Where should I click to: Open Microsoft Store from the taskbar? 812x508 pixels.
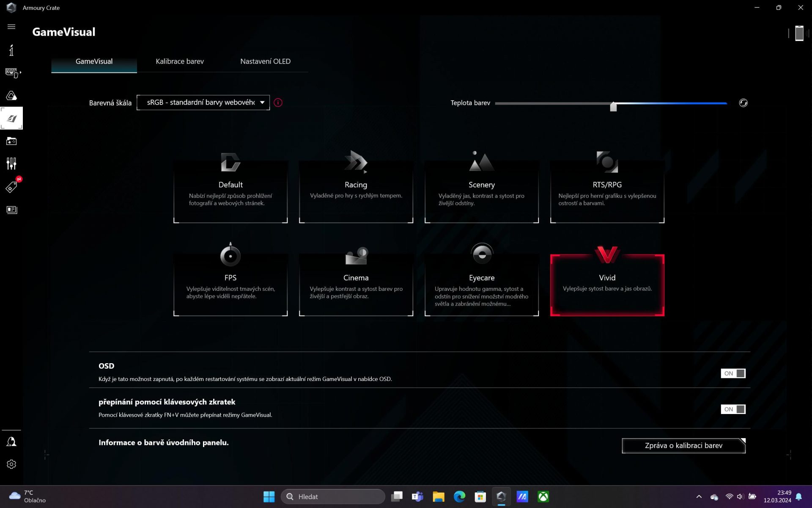tap(480, 497)
